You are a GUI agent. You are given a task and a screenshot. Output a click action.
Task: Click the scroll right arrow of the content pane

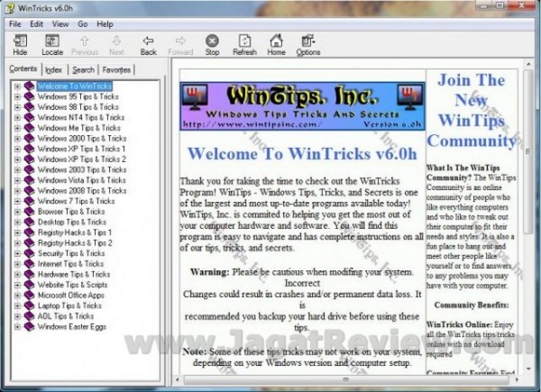tap(517, 379)
